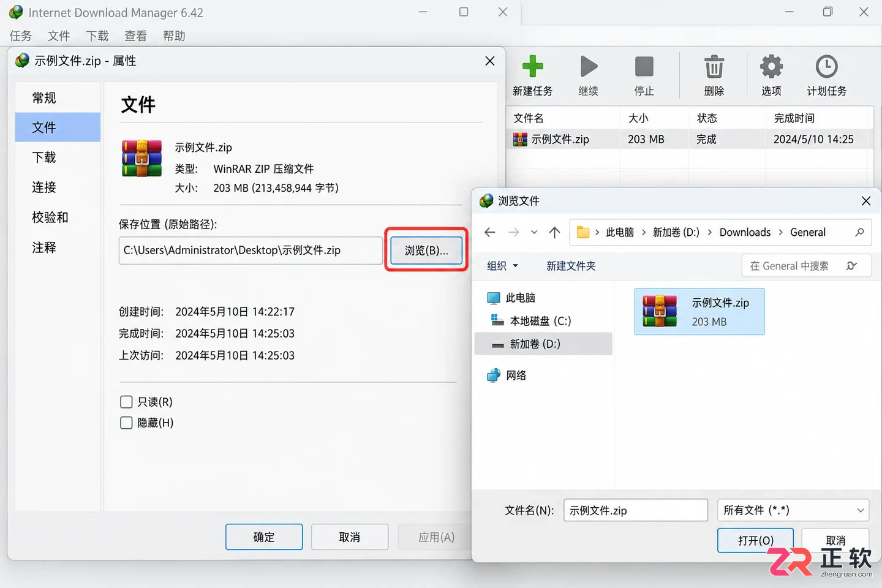This screenshot has width=882, height=588.
Task: Open the 查看 menu
Action: [x=135, y=36]
